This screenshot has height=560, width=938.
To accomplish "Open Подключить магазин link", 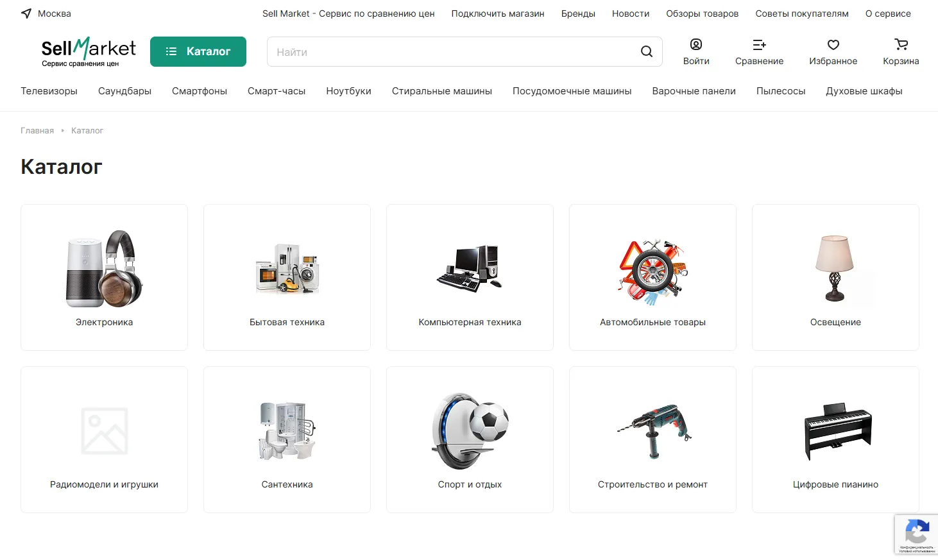I will pos(497,13).
